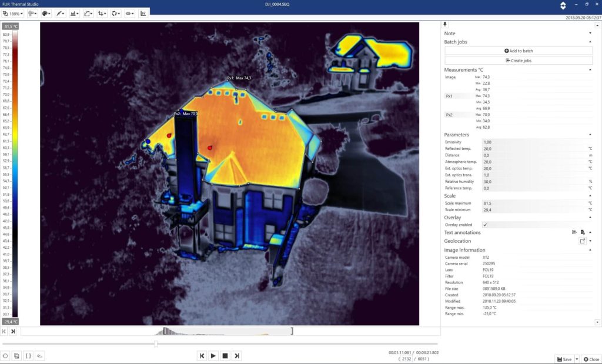Expand the Note section
This screenshot has height=364, width=602.
pos(590,34)
